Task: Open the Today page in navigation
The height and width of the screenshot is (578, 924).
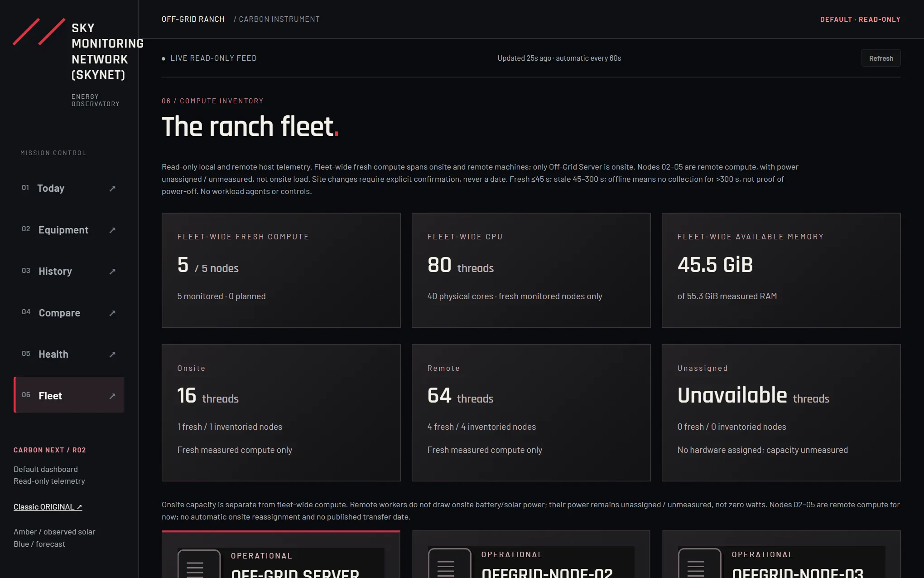Action: (69, 188)
